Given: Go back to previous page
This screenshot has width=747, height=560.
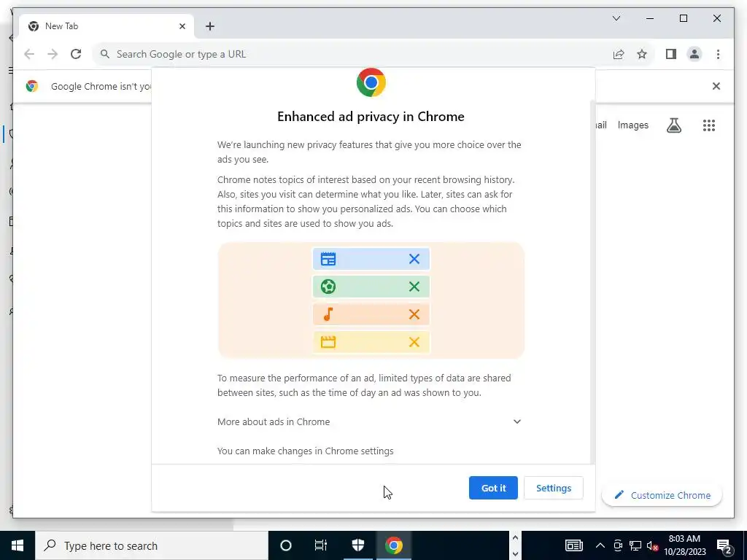Looking at the screenshot, I should pos(29,54).
